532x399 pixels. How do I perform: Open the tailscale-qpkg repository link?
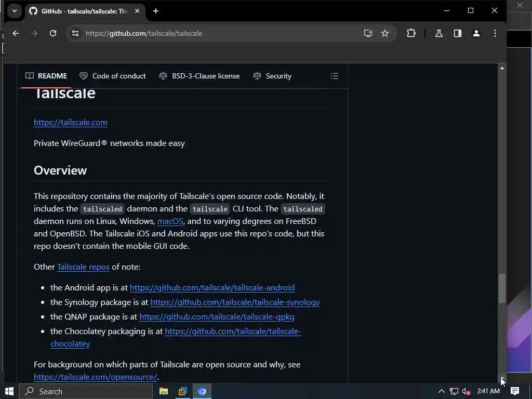217,317
